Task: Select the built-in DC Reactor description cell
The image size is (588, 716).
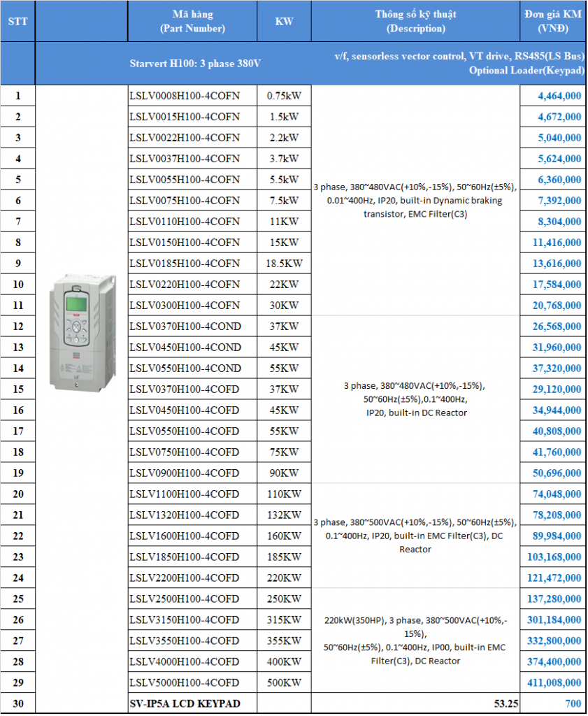Action: 415,399
